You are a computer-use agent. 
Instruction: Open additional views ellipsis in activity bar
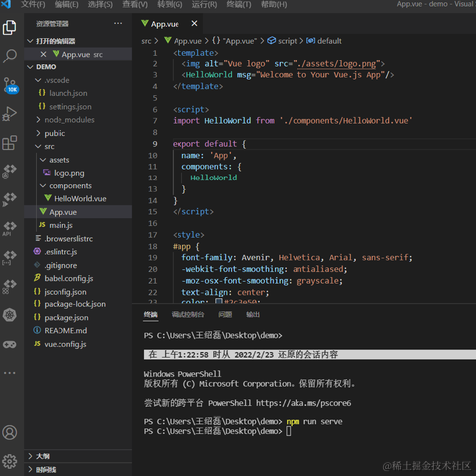point(10,373)
